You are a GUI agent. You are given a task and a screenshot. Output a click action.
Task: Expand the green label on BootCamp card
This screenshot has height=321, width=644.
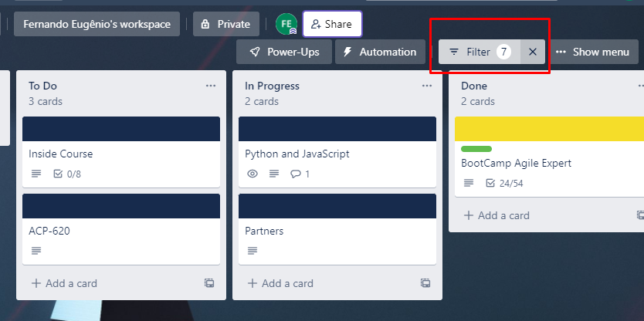pos(476,149)
